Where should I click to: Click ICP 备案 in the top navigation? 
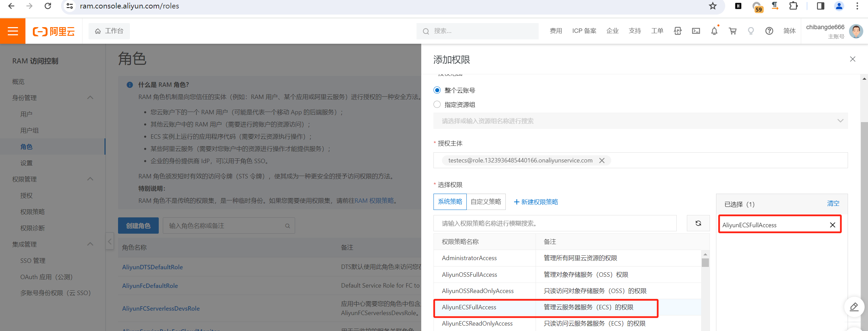[584, 31]
